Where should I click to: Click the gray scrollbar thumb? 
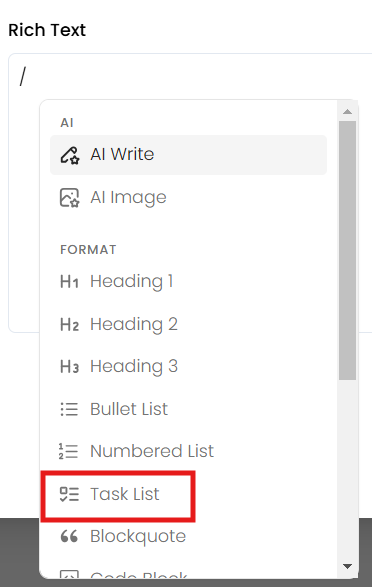click(x=348, y=250)
